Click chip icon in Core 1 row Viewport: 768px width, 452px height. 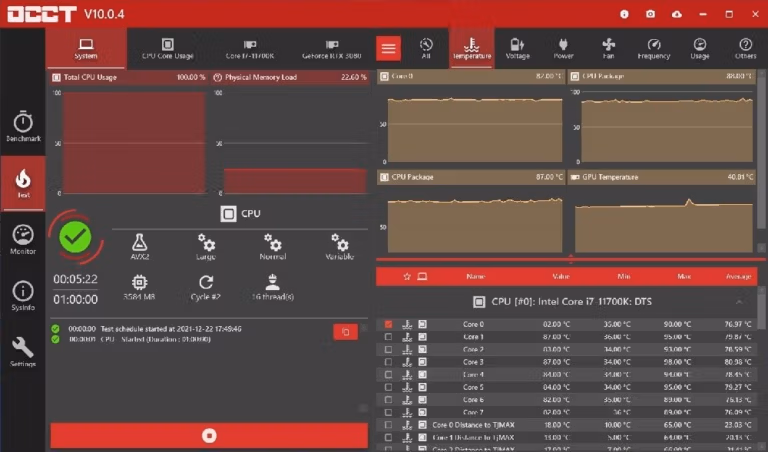(423, 337)
